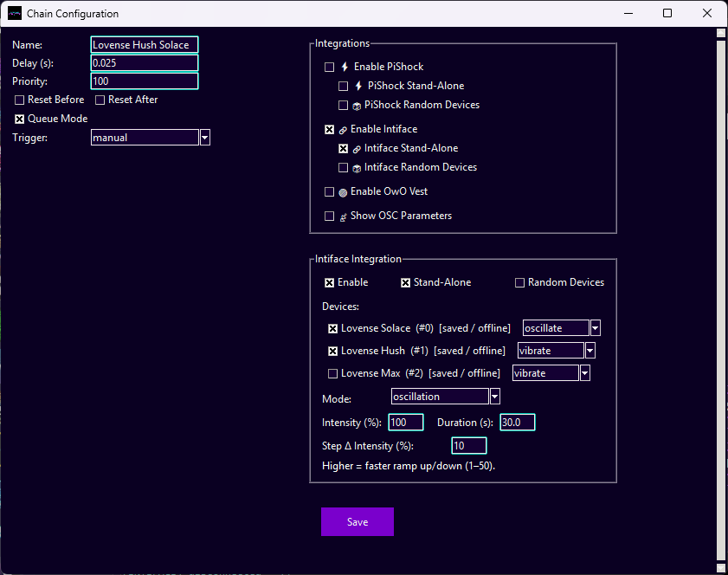The image size is (728, 575).
Task: Toggle the Reset After checkbox
Action: pos(100,100)
